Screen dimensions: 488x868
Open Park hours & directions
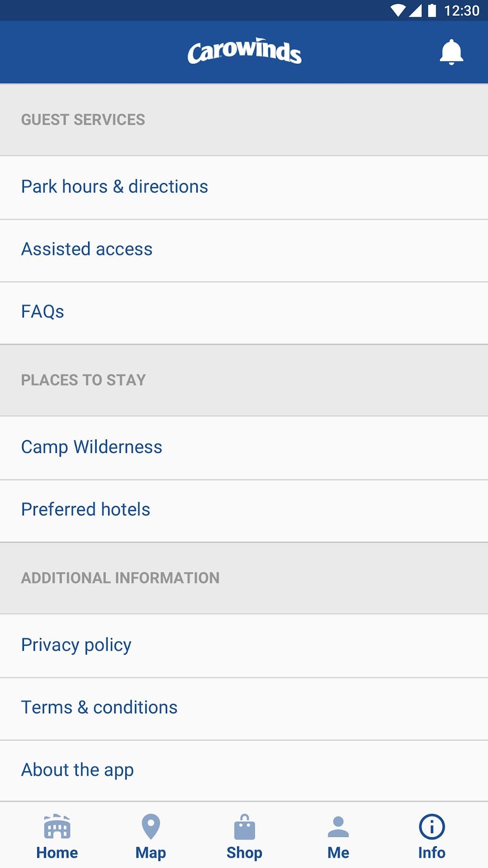pyautogui.click(x=115, y=187)
